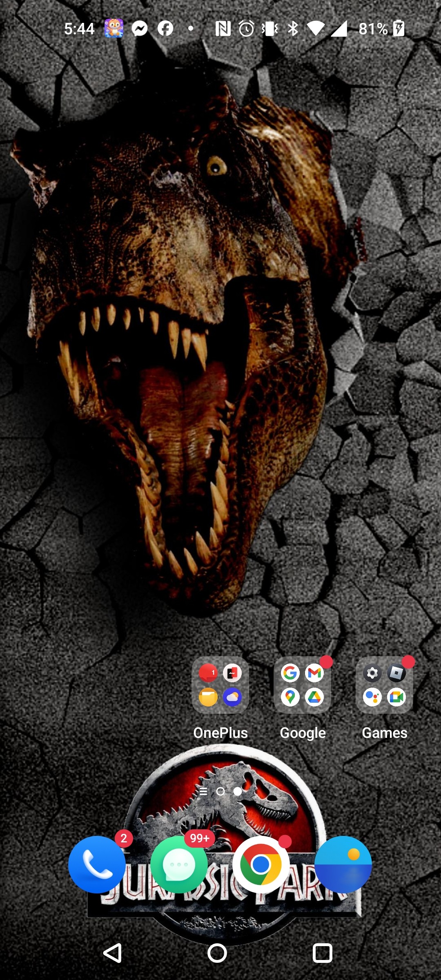Tap the Back navigation button
Screen dimensions: 441x980
(x=113, y=953)
